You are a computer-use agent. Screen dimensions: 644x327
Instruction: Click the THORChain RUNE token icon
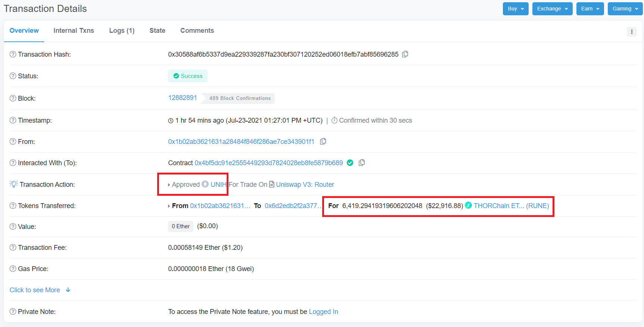pos(469,205)
